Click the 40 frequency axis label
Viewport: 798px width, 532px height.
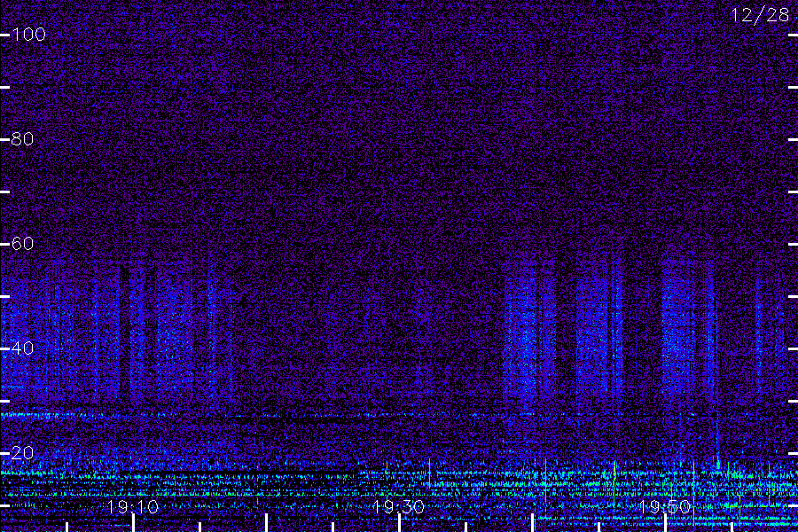(x=22, y=348)
